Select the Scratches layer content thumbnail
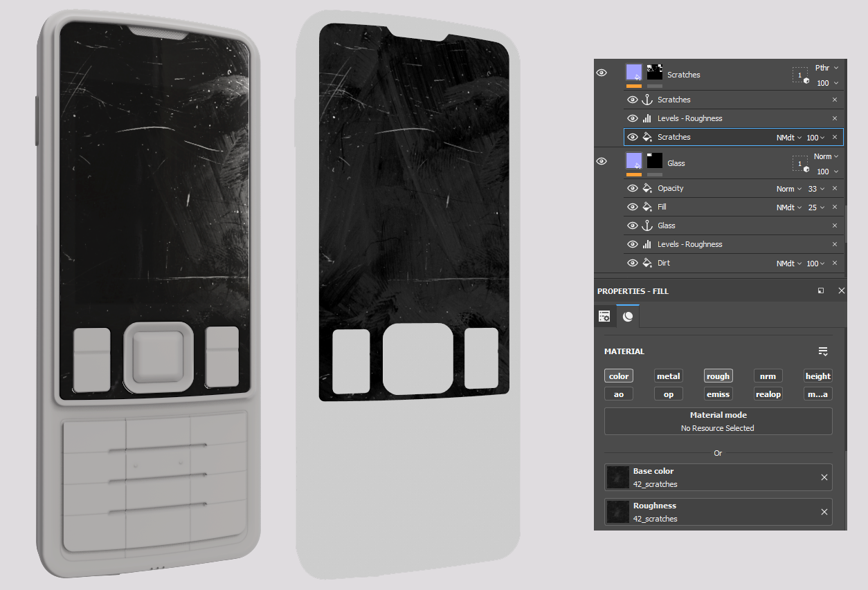This screenshot has width=868, height=590. pyautogui.click(x=634, y=73)
